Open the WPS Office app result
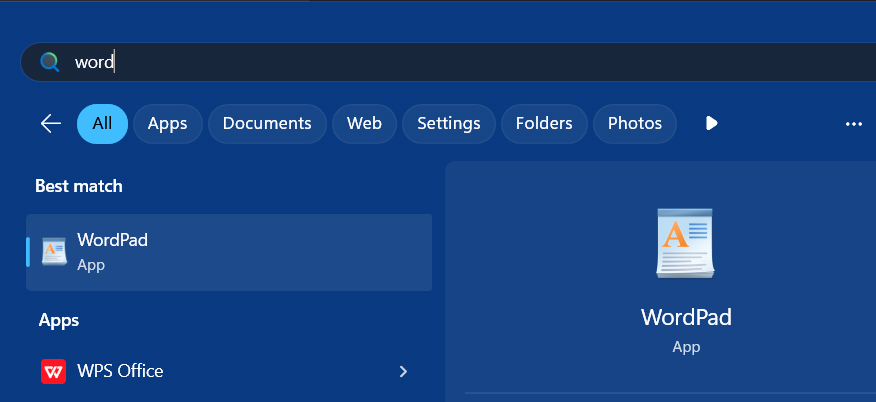 click(229, 371)
